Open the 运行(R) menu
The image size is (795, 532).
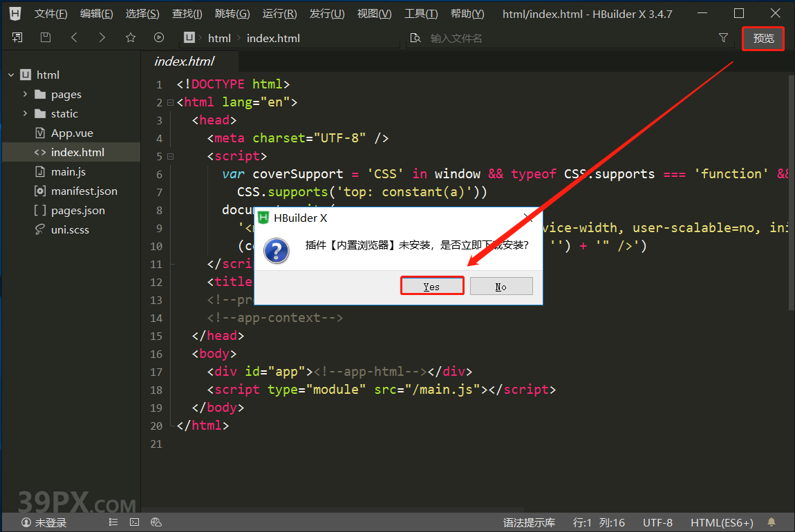[279, 14]
